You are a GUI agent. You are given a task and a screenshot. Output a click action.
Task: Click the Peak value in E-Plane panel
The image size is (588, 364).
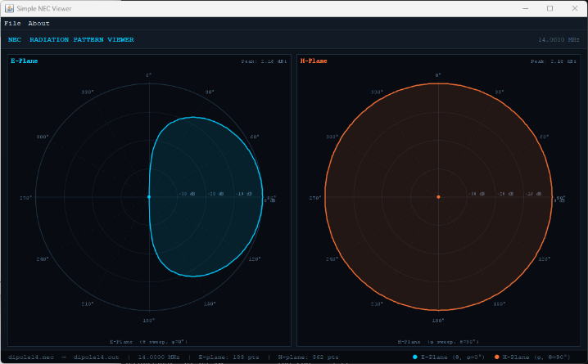coord(264,61)
